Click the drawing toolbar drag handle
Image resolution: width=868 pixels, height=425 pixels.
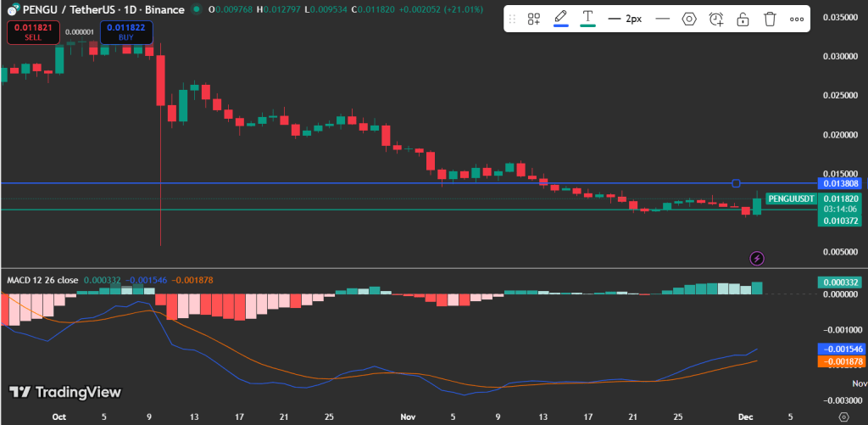tap(513, 19)
